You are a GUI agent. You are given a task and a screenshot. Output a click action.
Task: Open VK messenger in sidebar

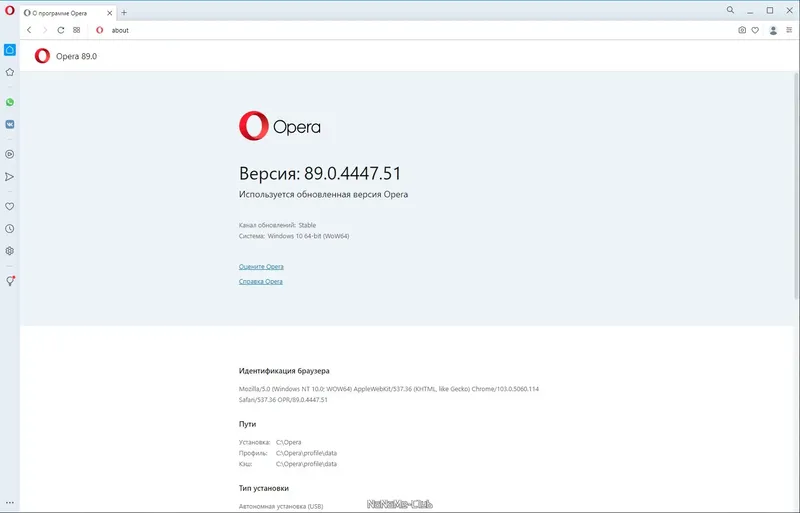(x=10, y=125)
